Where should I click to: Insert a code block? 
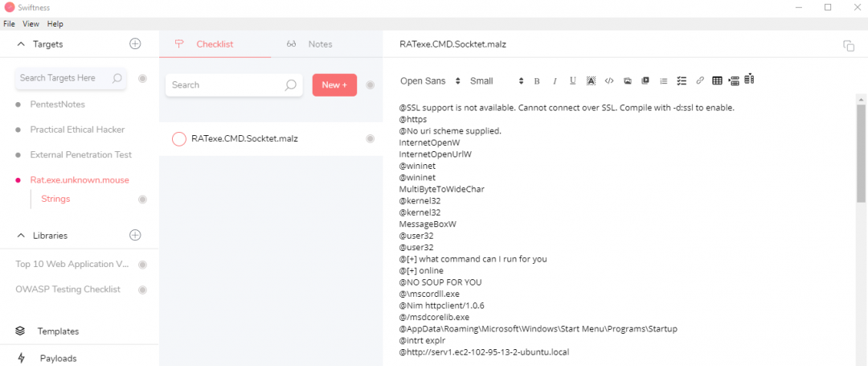(609, 80)
